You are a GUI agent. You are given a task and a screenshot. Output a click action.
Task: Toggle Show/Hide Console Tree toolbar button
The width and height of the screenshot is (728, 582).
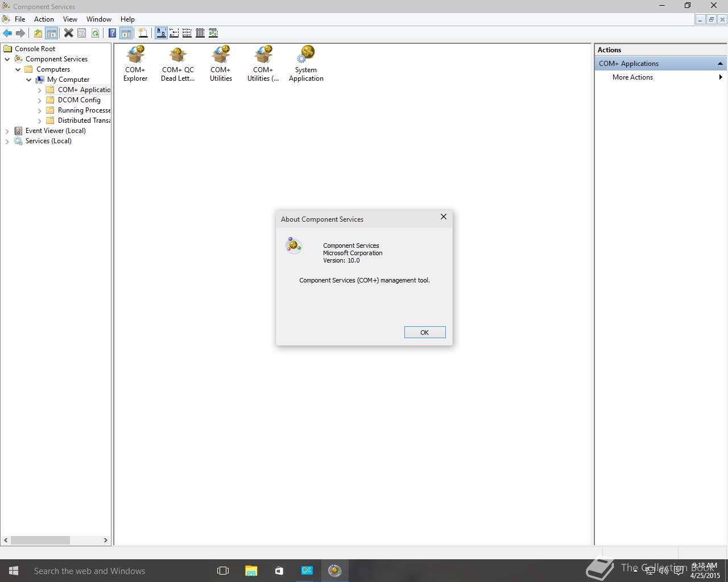51,33
